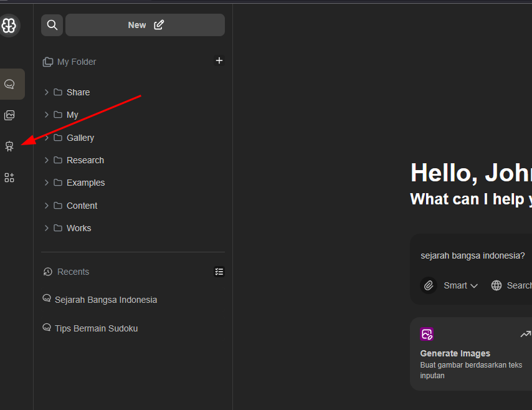The width and height of the screenshot is (532, 410).
Task: Click the brain logo icon
Action: [x=9, y=26]
